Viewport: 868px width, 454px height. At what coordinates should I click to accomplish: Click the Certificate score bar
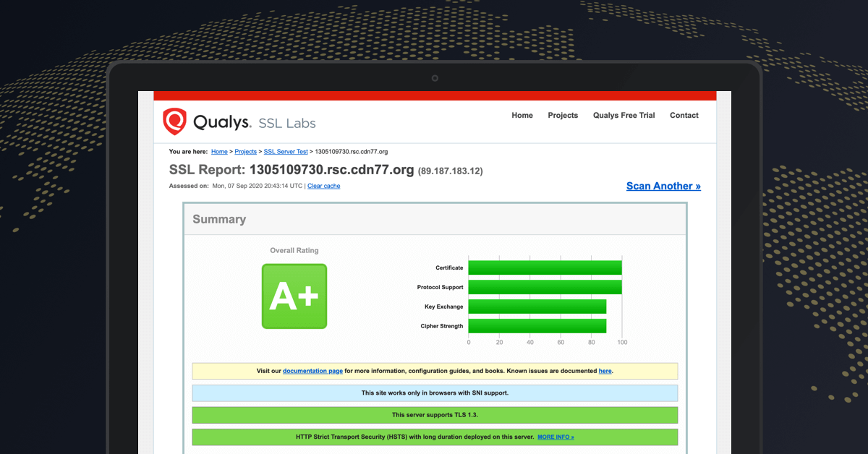tap(545, 267)
